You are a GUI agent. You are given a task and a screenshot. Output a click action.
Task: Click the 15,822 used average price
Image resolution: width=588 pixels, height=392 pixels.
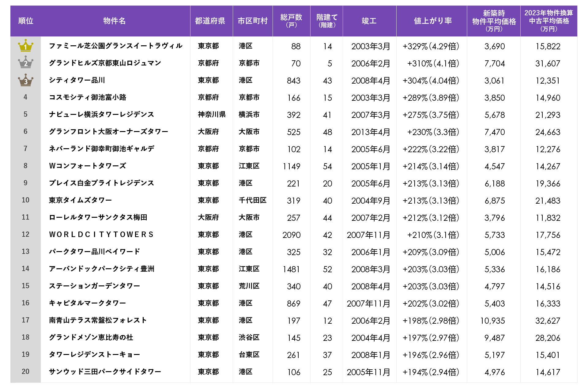(548, 46)
